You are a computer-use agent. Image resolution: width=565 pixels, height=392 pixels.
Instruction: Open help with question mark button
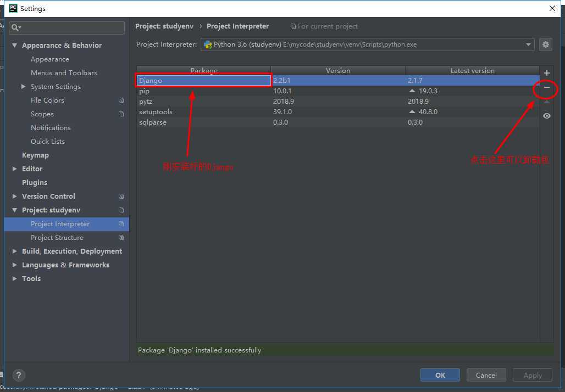coord(19,375)
